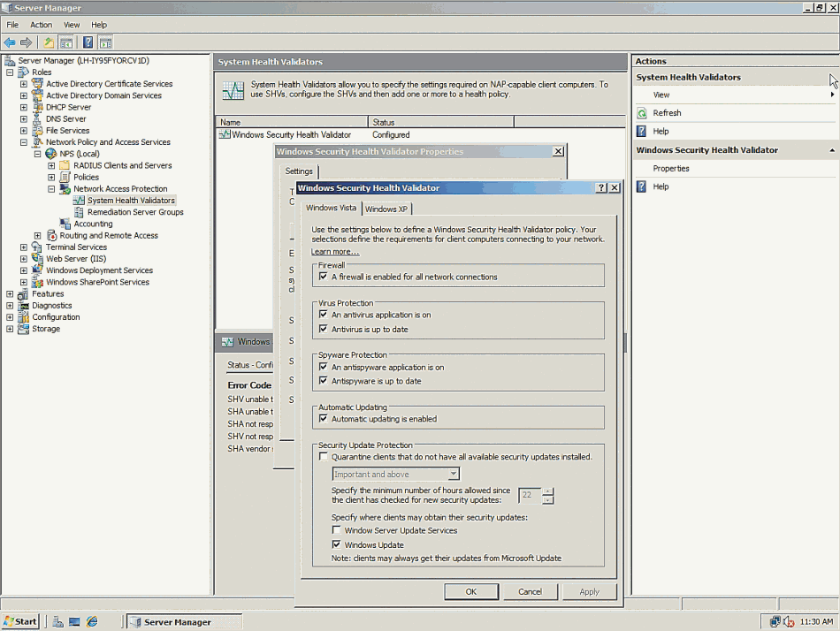Click the Back arrow toolbar icon
This screenshot has width=840, height=631.
[x=10, y=42]
